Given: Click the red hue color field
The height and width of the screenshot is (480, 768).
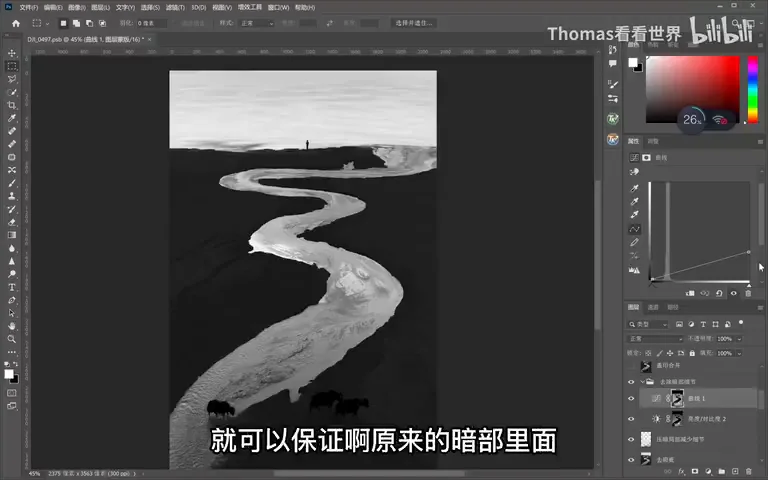Looking at the screenshot, I should [x=693, y=89].
